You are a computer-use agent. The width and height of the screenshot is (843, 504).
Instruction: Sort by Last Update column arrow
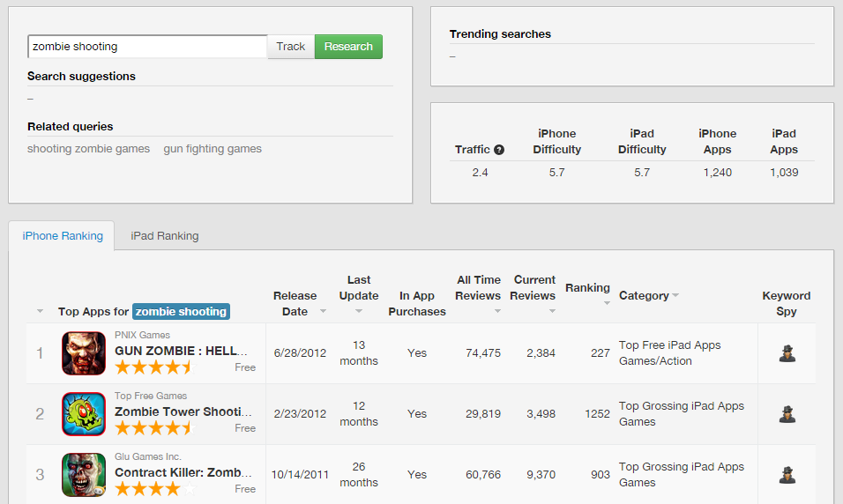(359, 312)
